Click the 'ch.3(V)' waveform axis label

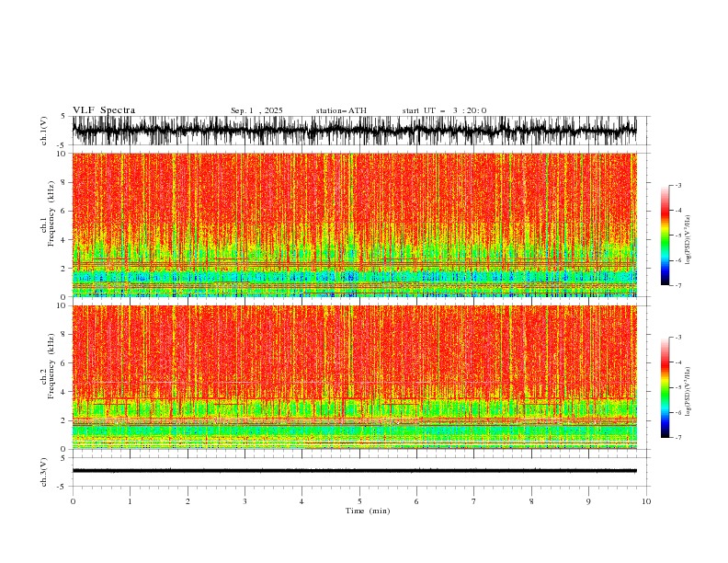pyautogui.click(x=43, y=472)
